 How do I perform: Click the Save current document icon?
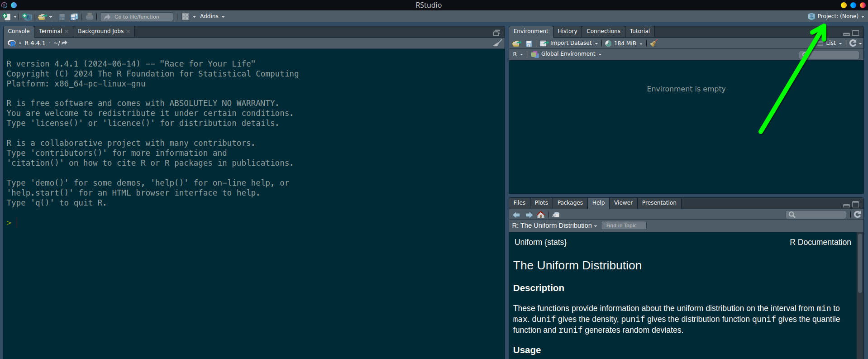point(62,17)
